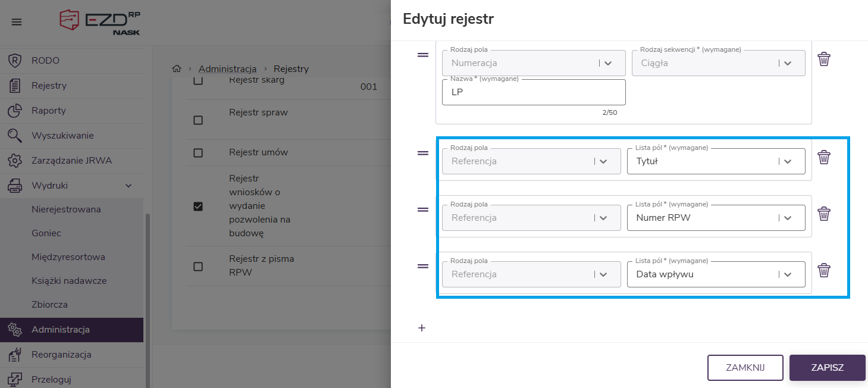Image resolution: width=868 pixels, height=388 pixels.
Task: Tick the Rejestr umów checkbox
Action: 199,153
